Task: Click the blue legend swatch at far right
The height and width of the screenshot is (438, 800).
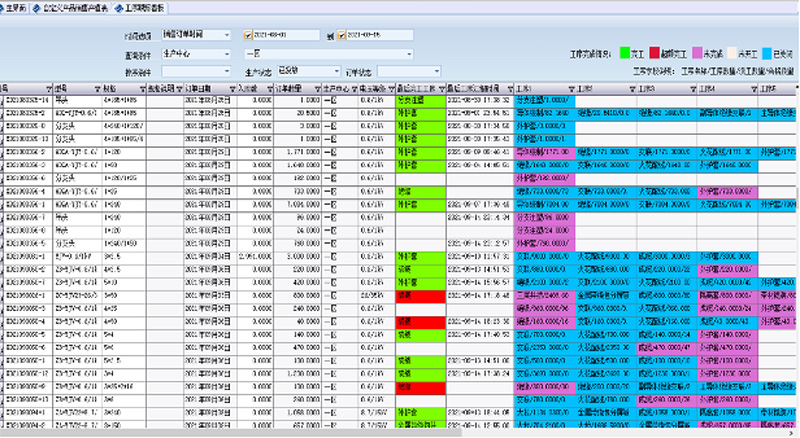Action: tap(767, 53)
